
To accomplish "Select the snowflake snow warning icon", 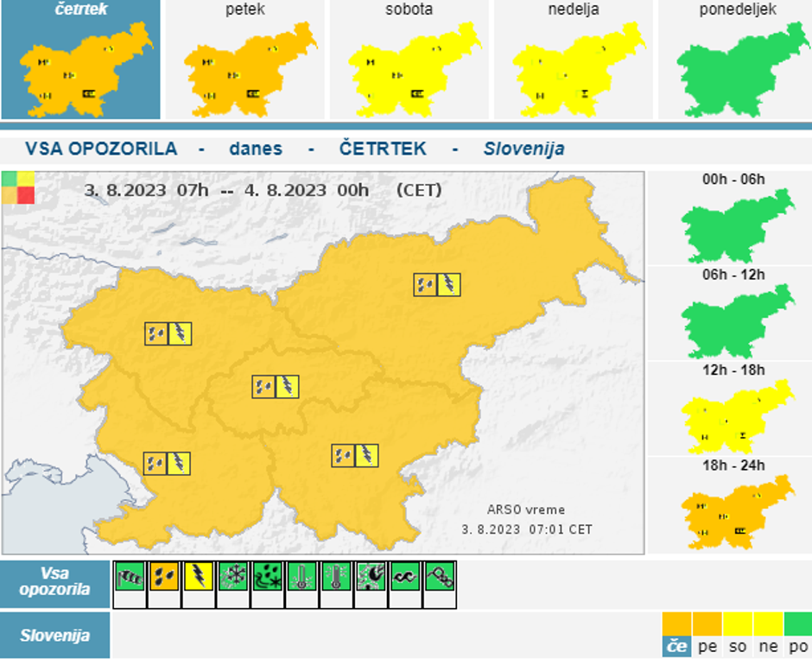I will tap(232, 575).
